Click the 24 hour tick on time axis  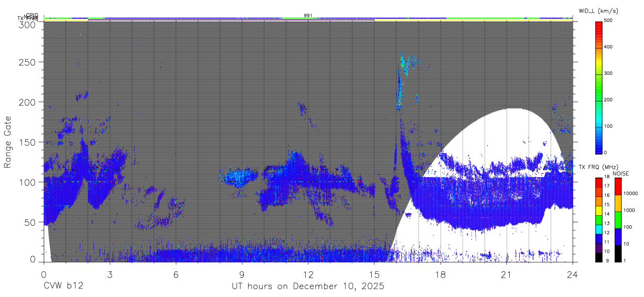coord(573,274)
